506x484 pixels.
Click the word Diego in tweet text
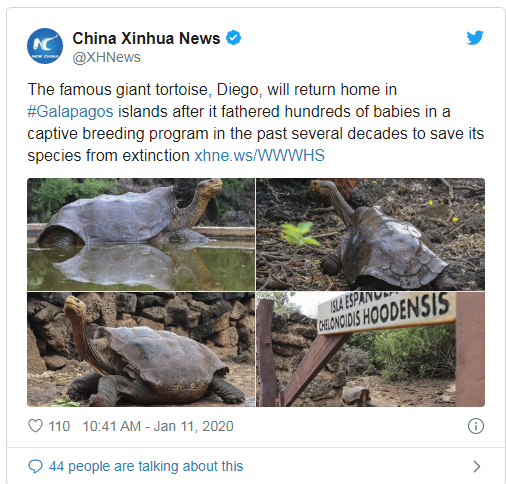pos(237,89)
